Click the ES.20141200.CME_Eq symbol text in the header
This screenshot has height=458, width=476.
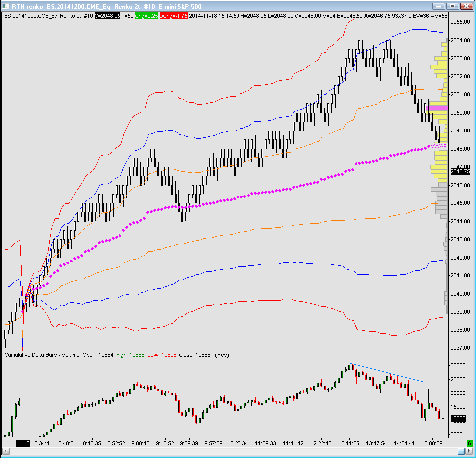[x=31, y=16]
